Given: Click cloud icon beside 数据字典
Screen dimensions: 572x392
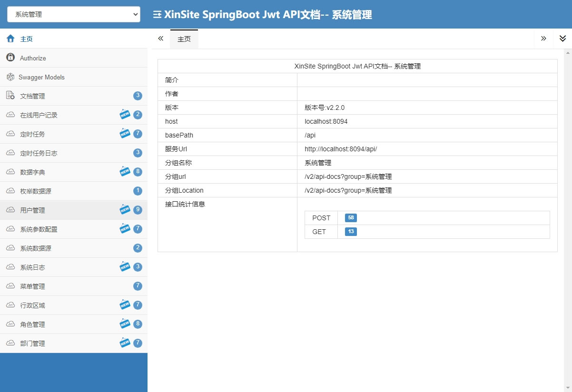Looking at the screenshot, I should click(x=10, y=172).
